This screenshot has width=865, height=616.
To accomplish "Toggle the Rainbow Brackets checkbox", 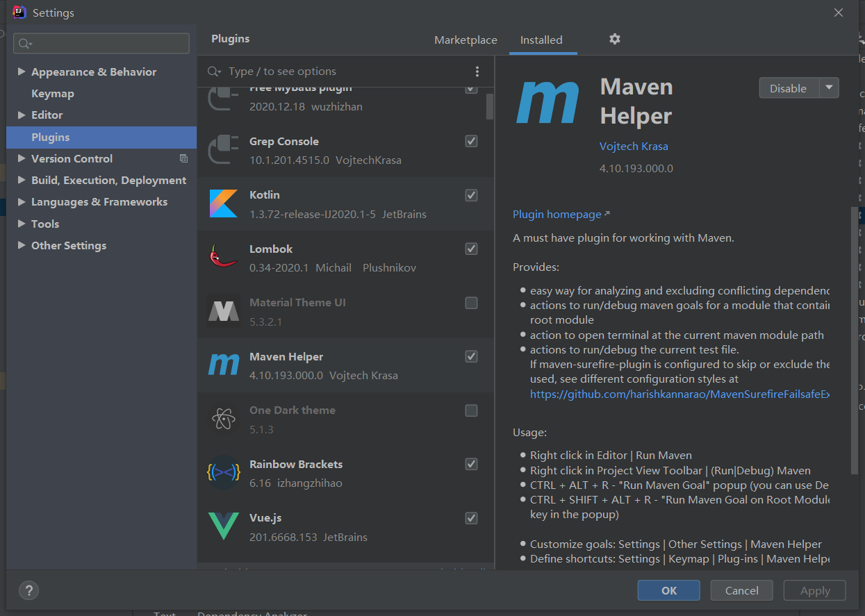I will click(x=471, y=464).
